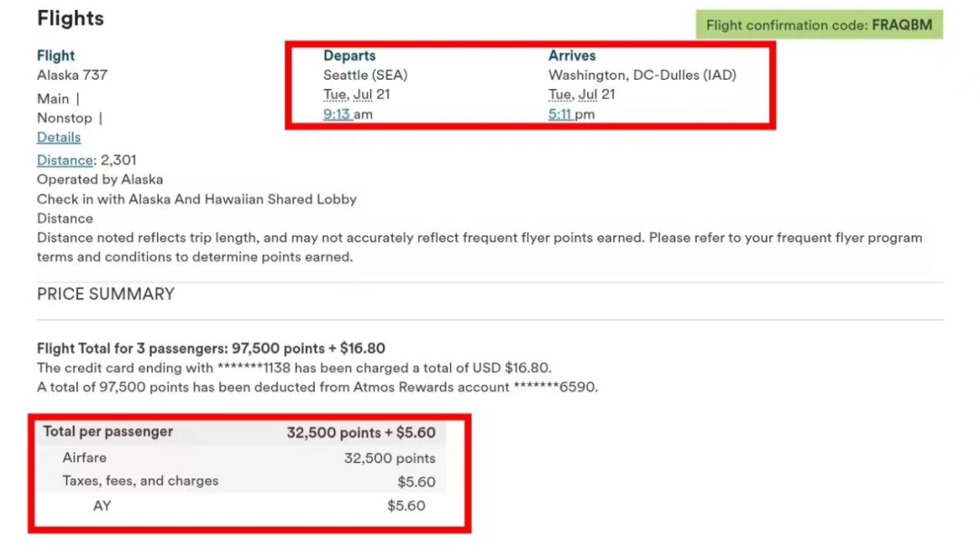Screen dimensions: 980x552
Task: Click the Flights heading
Action: (x=71, y=18)
